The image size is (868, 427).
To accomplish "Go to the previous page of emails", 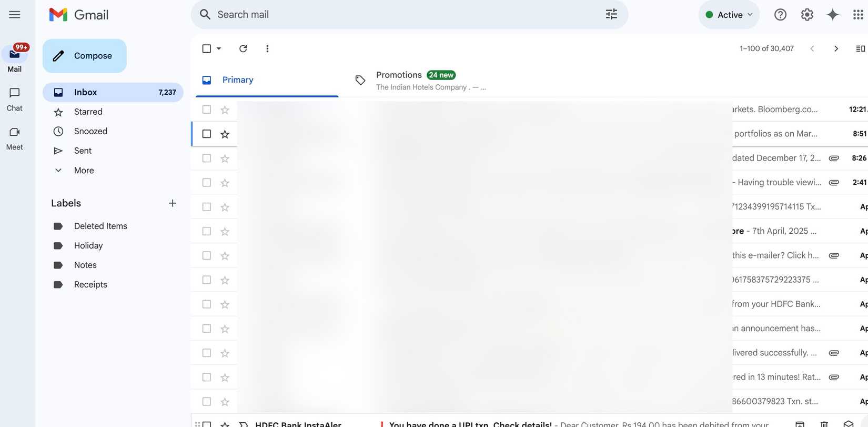I will [812, 48].
